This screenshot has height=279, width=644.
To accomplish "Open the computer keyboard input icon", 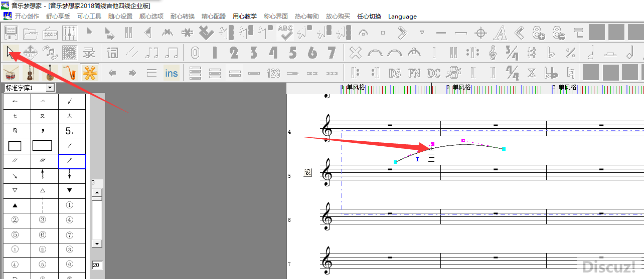I will coord(50,33).
